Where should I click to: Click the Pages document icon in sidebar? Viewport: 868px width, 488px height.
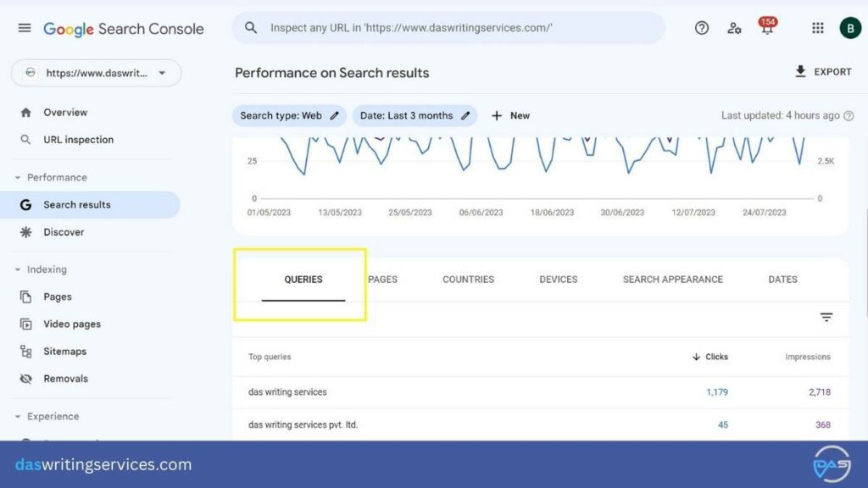pyautogui.click(x=25, y=297)
